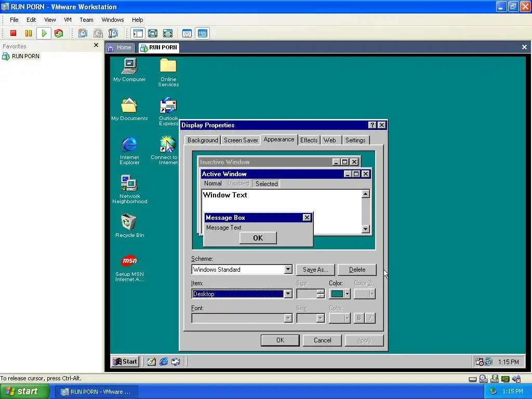Open the Edit menu
Viewport: 532px width, 399px height.
31,20
